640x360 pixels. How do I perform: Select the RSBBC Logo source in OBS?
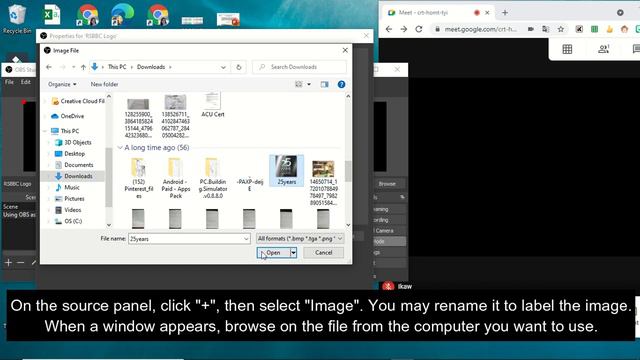[x=18, y=184]
